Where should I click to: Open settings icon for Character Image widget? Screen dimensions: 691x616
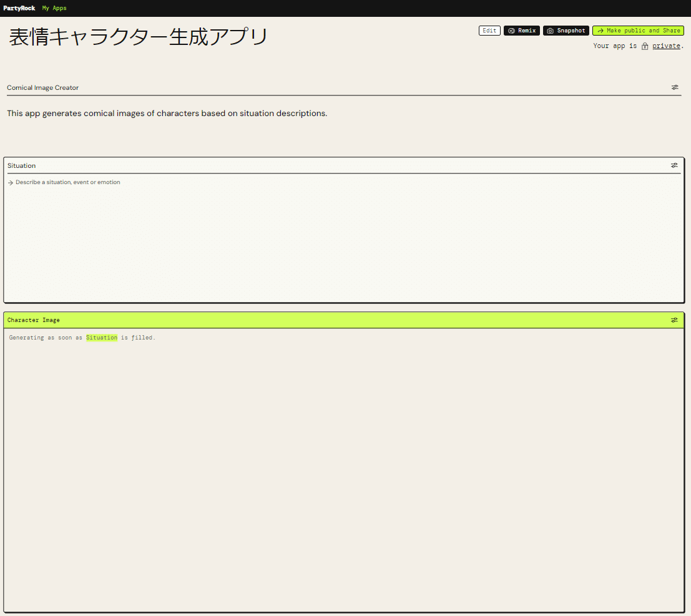(x=674, y=320)
